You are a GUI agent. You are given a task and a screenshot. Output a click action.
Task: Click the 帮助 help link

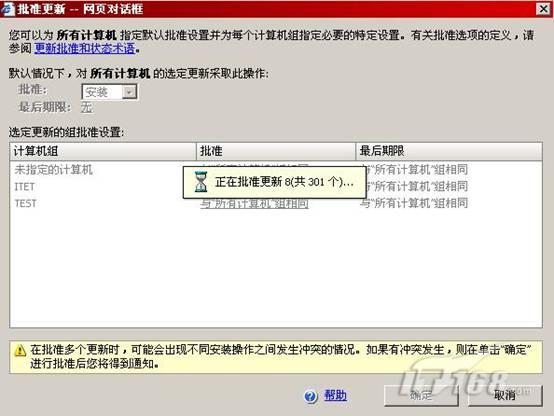[x=335, y=395]
